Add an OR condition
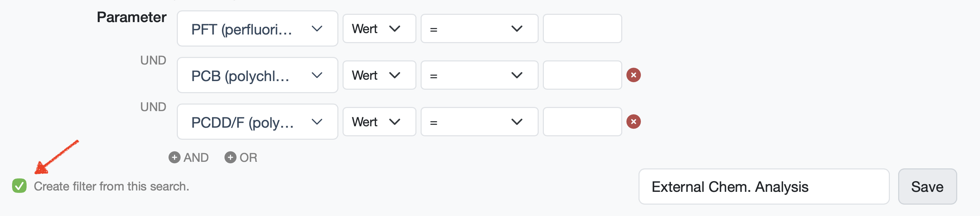Image resolution: width=980 pixels, height=216 pixels. (x=241, y=157)
